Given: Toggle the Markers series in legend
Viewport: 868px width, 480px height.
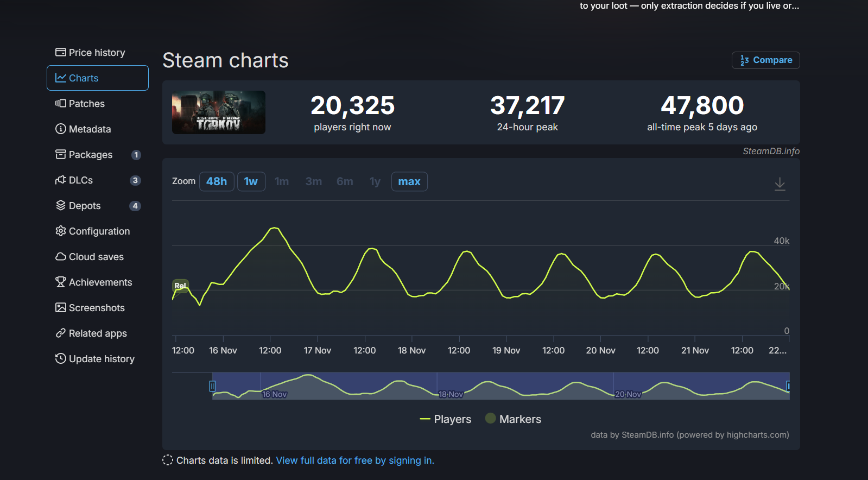Looking at the screenshot, I should [x=513, y=419].
